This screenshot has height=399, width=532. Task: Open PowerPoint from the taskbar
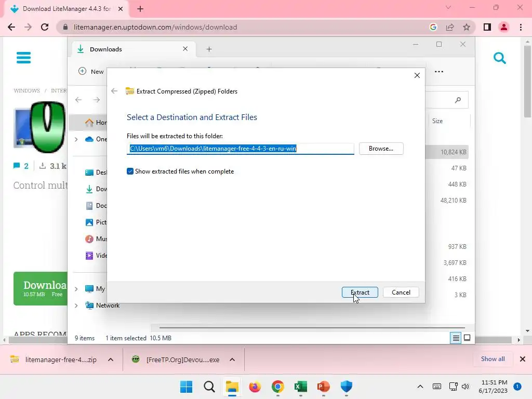tap(323, 387)
